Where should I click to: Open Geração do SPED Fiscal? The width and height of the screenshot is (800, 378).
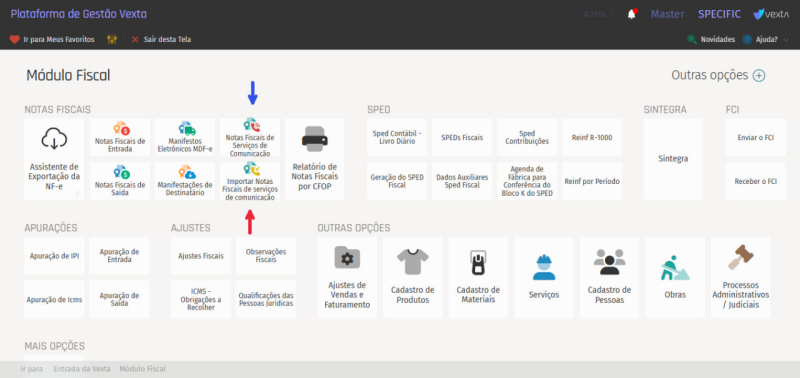pyautogui.click(x=397, y=181)
